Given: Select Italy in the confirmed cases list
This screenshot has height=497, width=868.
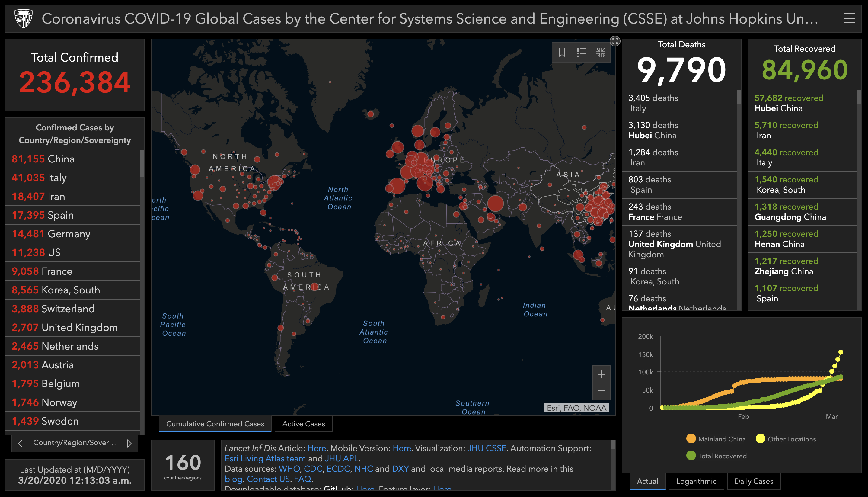Looking at the screenshot, I should point(73,178).
